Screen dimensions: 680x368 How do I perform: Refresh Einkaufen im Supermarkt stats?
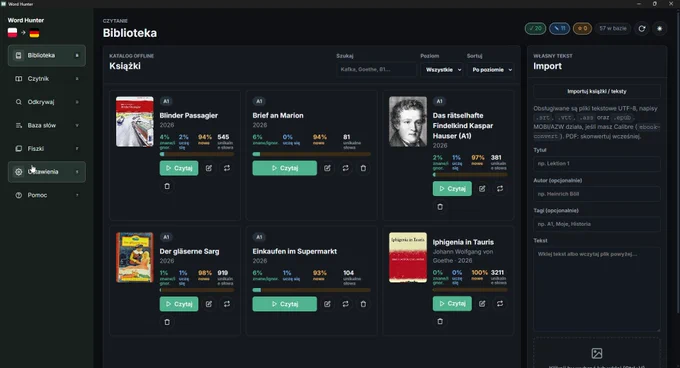click(345, 304)
